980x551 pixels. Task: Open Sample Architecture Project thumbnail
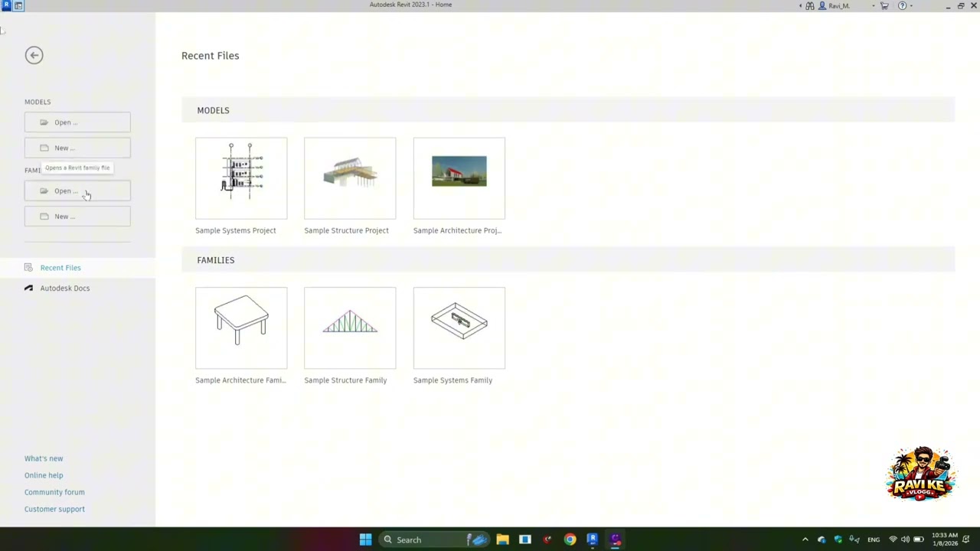(459, 178)
